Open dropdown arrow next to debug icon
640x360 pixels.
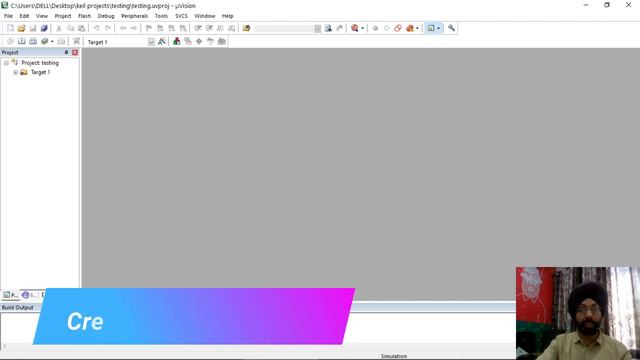tap(362, 28)
